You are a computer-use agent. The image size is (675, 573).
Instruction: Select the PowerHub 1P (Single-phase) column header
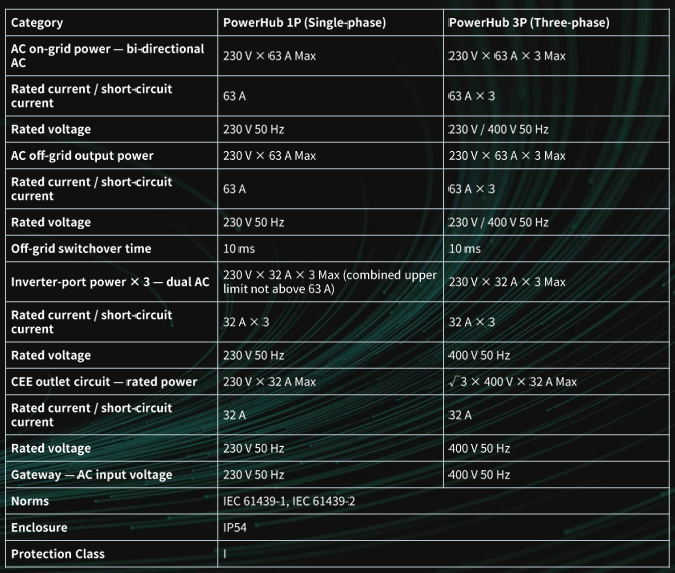[330, 22]
